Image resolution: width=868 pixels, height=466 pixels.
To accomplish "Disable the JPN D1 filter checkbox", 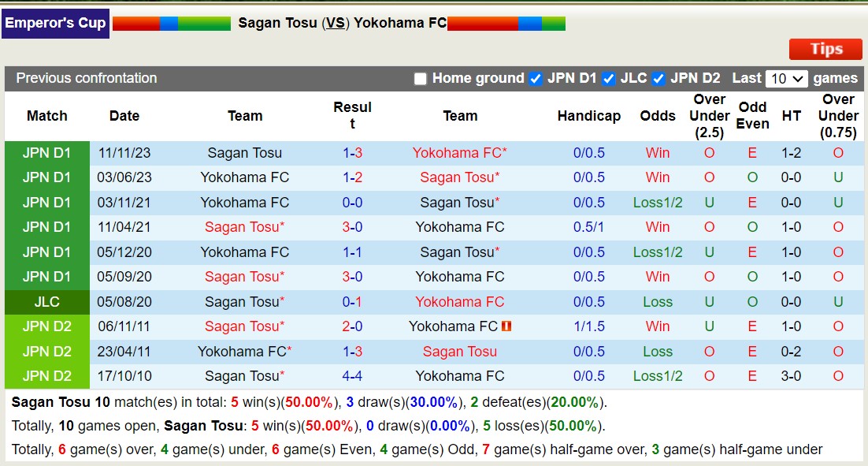I will point(536,78).
